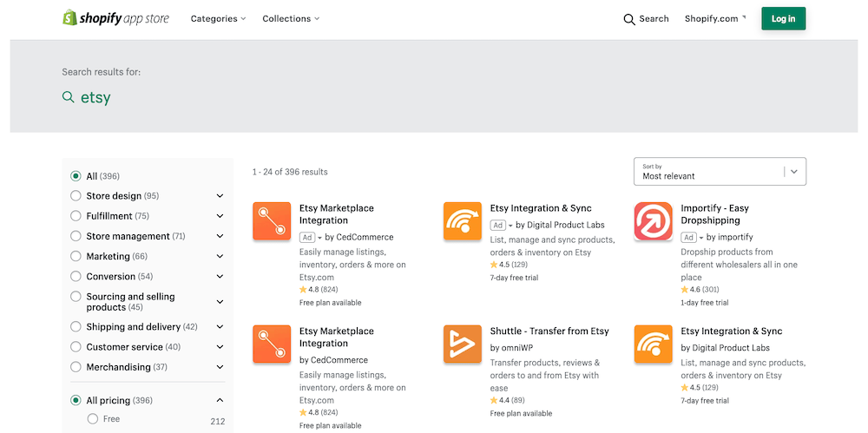Open second Etsy Marketplace Integration icon (non-ad)
The width and height of the screenshot is (868, 433).
(x=272, y=344)
